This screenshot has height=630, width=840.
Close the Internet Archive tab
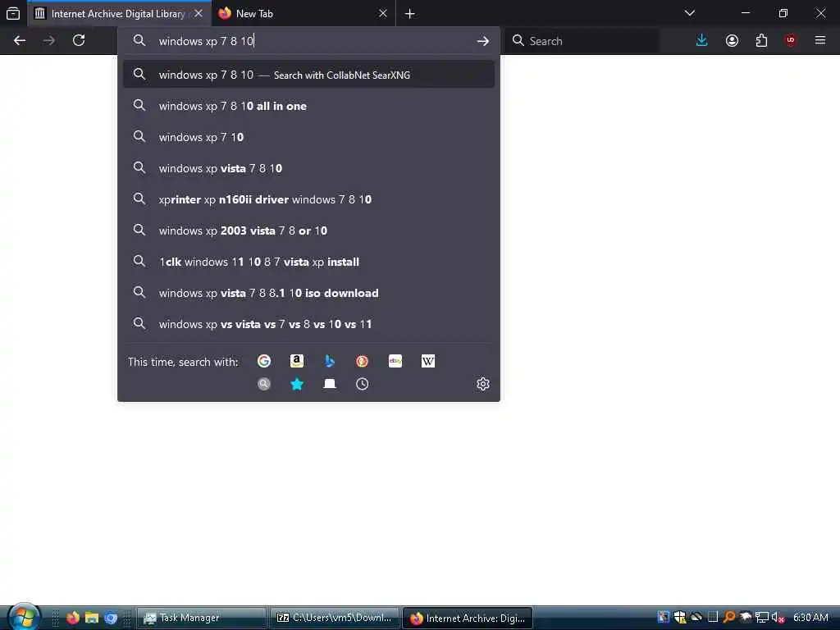pos(199,13)
